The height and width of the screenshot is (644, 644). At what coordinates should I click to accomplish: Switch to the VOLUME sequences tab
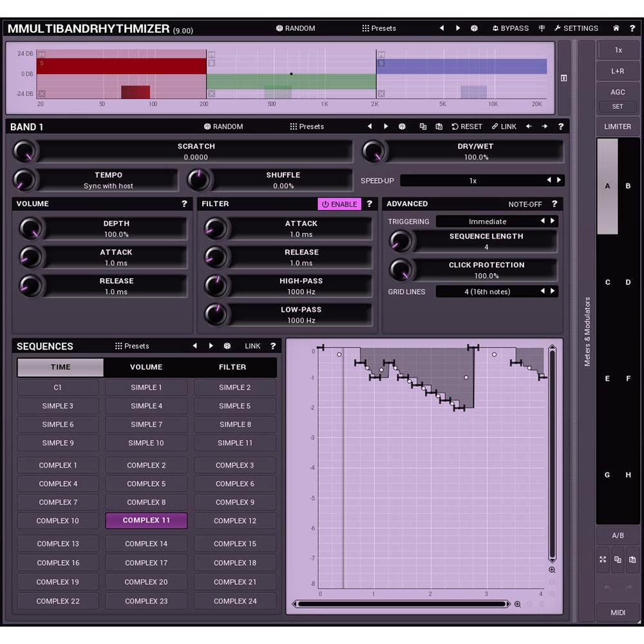146,367
